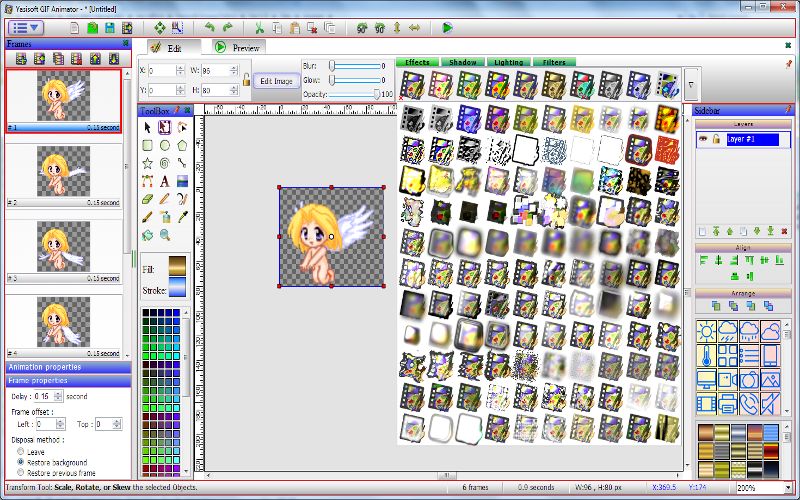Open the Filters tab
Viewport: 800px width, 500px height.
pyautogui.click(x=554, y=62)
